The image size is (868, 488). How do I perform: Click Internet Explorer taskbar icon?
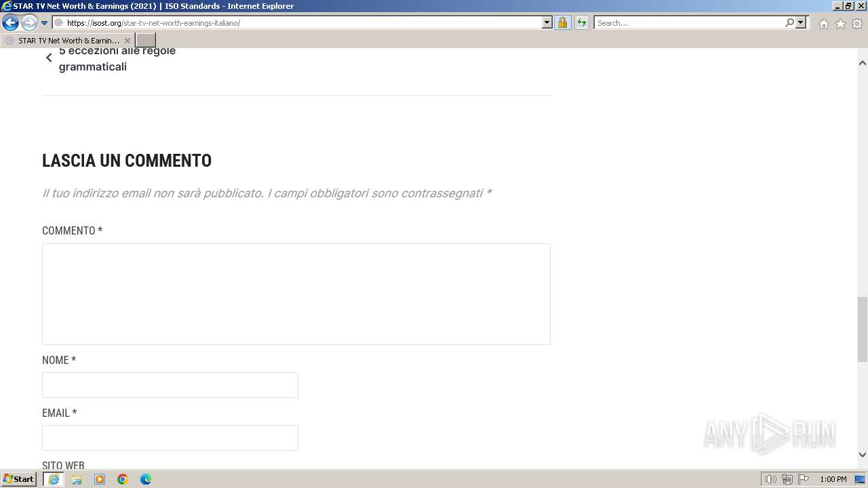click(x=54, y=479)
